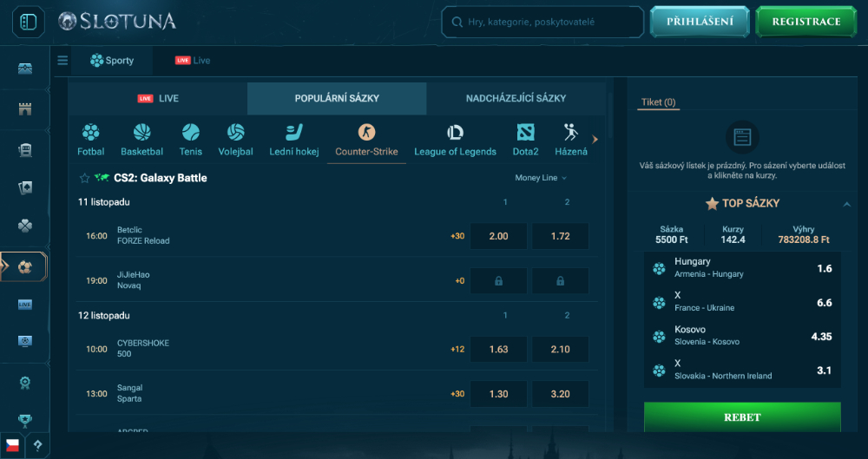Open the top treasure icon in left sidebar
Screen dimensions: 868x459
(25, 69)
